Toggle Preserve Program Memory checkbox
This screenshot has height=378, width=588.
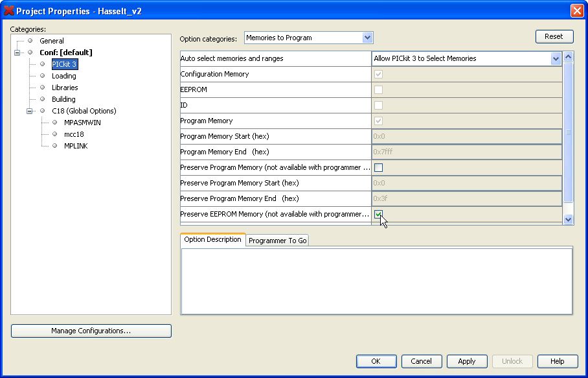tap(378, 167)
